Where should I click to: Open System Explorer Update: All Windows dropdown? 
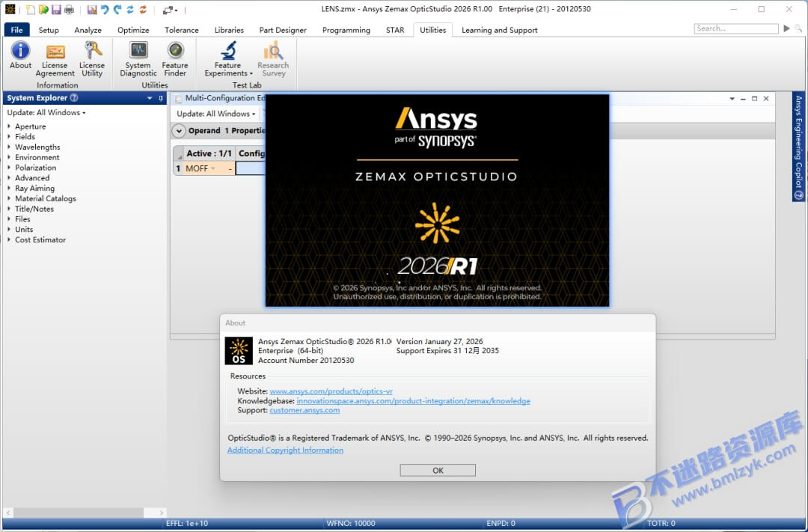[x=46, y=112]
